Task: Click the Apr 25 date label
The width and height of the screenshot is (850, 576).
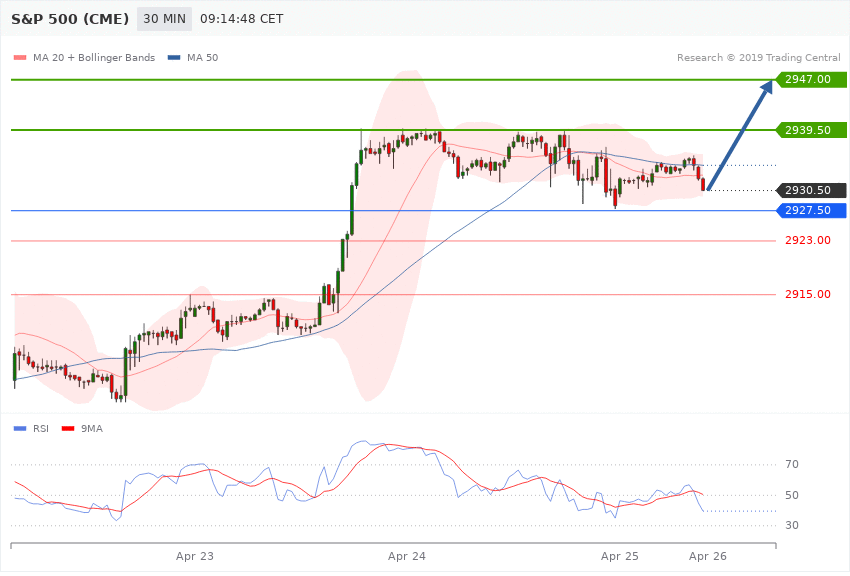Action: [x=620, y=556]
